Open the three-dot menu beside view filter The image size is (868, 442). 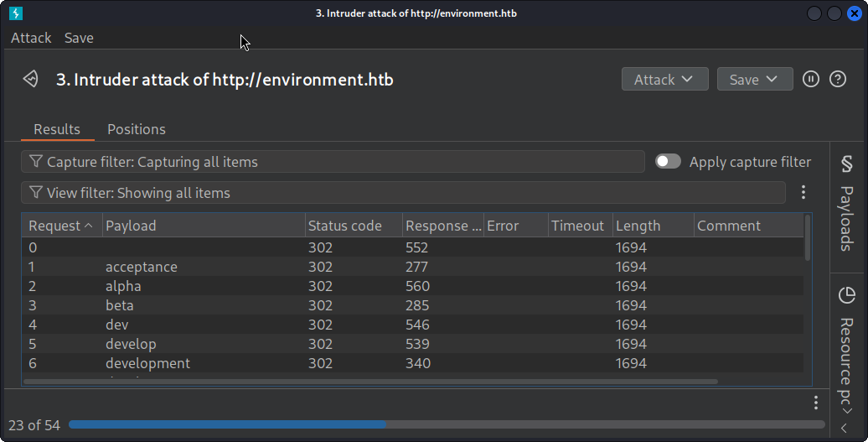[x=803, y=192]
